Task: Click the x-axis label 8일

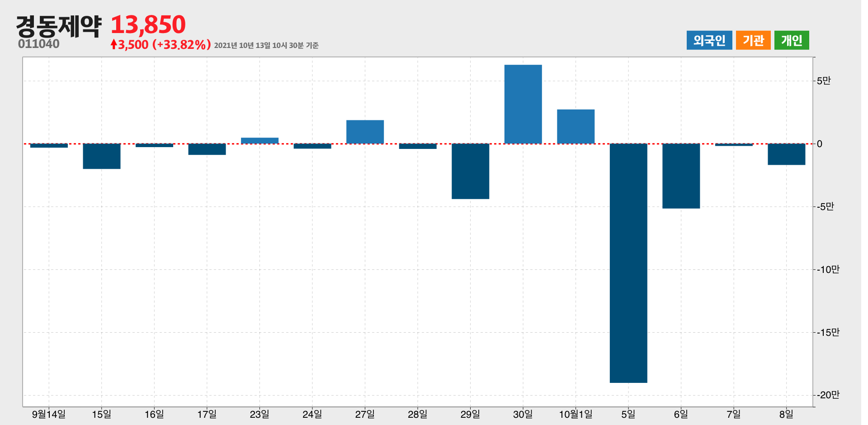Action: pyautogui.click(x=786, y=414)
